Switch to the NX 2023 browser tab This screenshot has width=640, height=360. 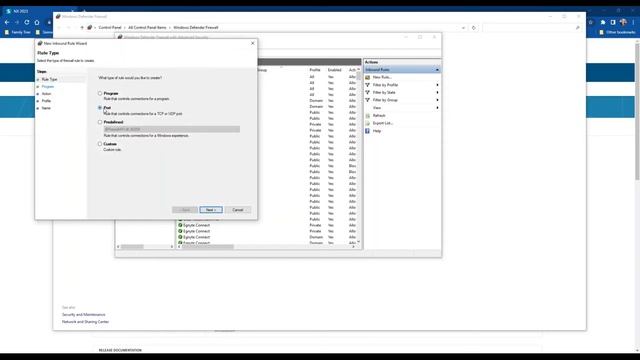[39, 11]
